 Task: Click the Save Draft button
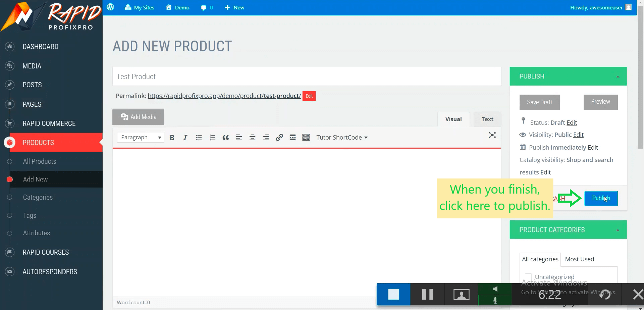539,102
